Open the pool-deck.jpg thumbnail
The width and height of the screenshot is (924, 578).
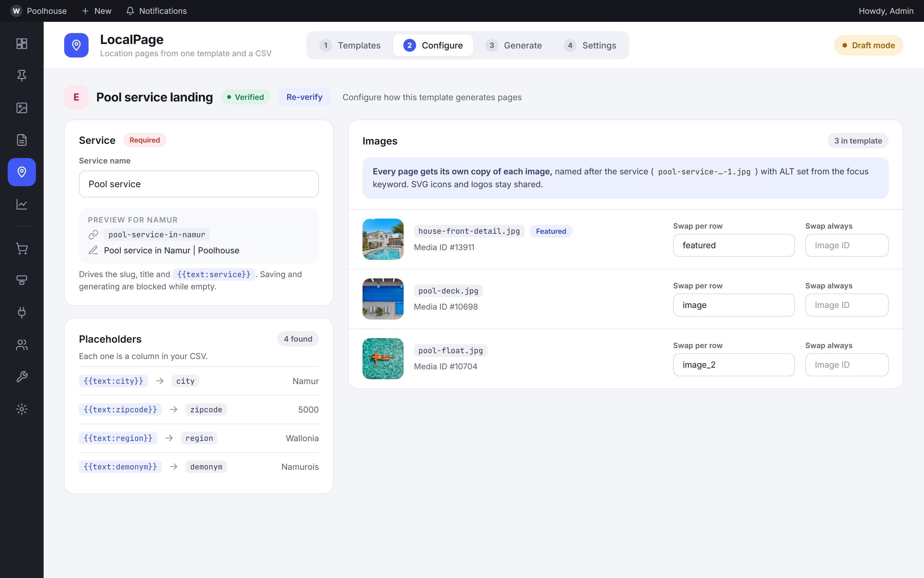383,299
